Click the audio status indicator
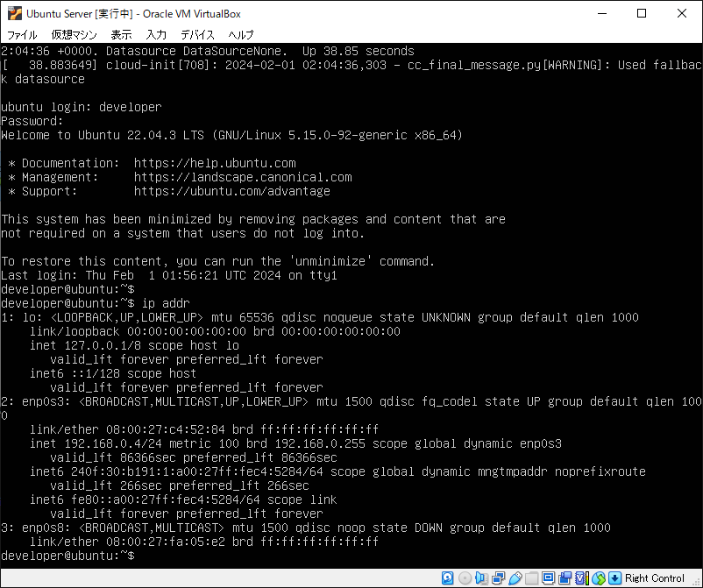This screenshot has width=703, height=588. point(481,578)
